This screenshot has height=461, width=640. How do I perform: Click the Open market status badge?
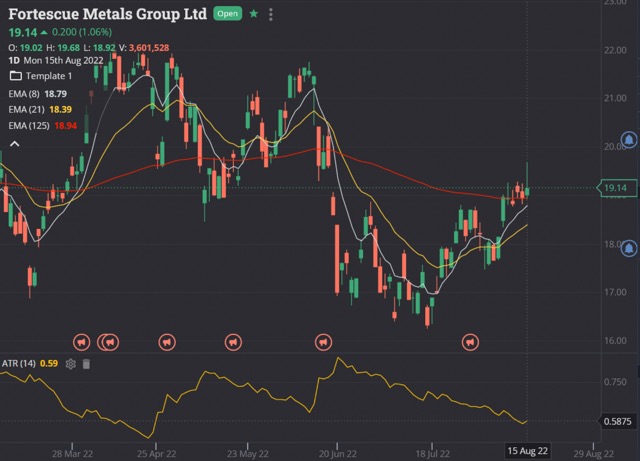point(227,15)
